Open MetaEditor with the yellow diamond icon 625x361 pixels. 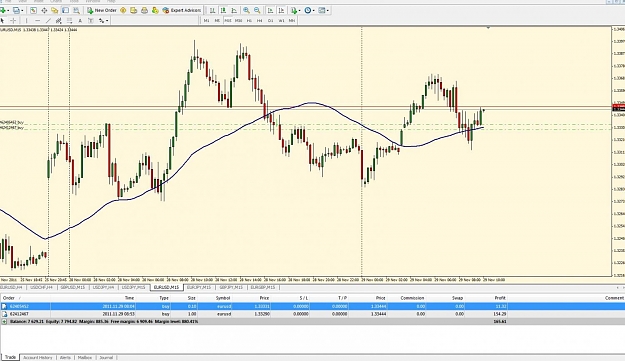[x=123, y=10]
